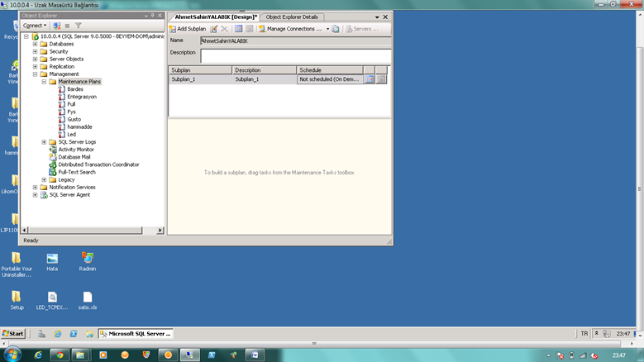Click the Object Explorer pin (auto hide) icon
Screen dimensions: 644x362
152,16
